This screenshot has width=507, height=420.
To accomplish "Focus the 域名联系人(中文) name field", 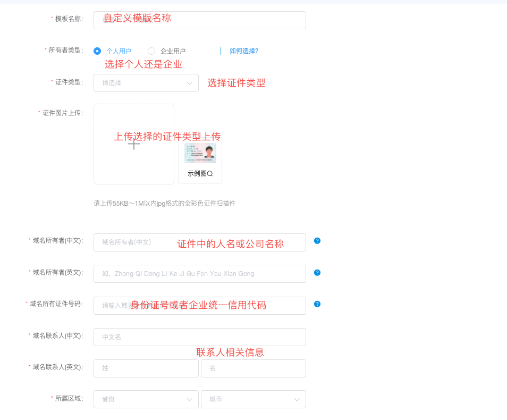I will click(199, 337).
